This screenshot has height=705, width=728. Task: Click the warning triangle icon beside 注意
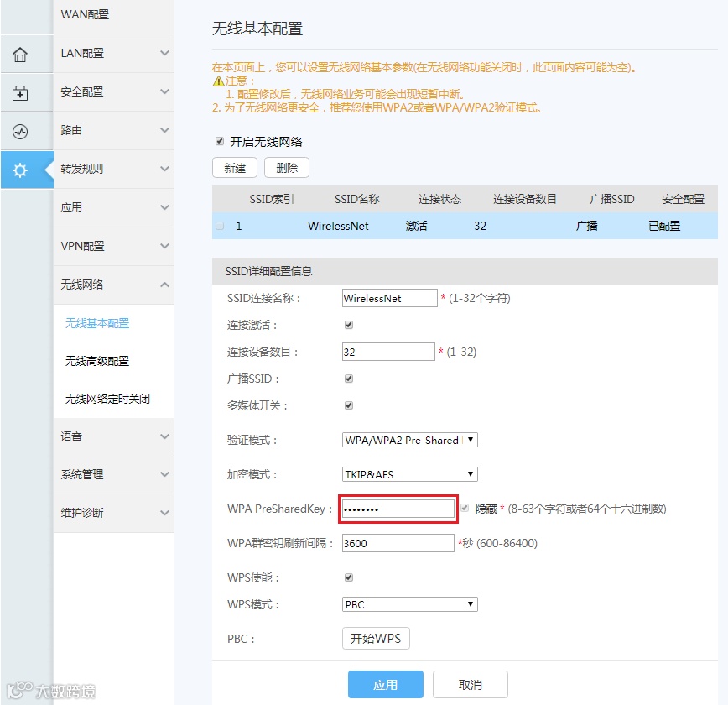pos(218,81)
